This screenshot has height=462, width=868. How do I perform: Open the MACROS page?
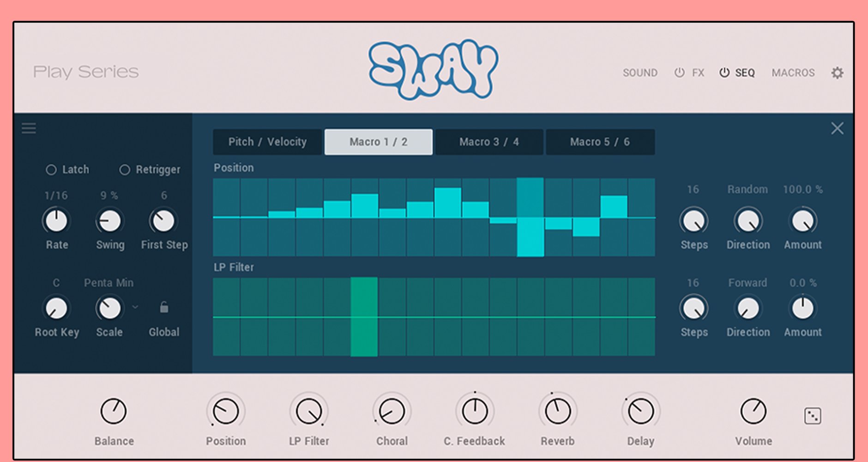tap(793, 73)
